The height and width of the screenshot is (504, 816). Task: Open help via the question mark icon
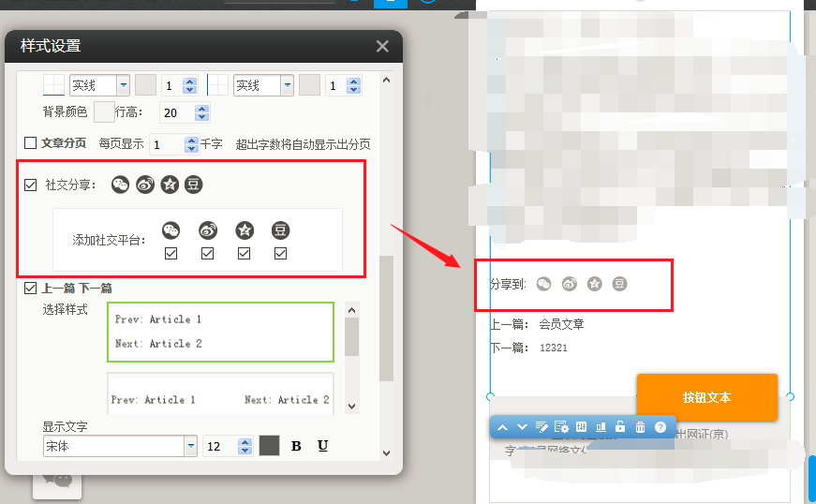click(x=660, y=427)
